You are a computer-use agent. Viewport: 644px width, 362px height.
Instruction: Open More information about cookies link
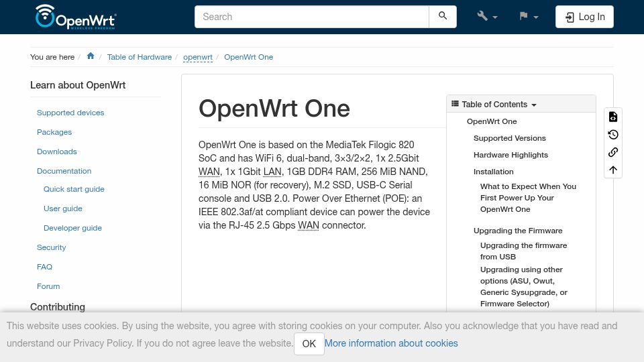[391, 343]
